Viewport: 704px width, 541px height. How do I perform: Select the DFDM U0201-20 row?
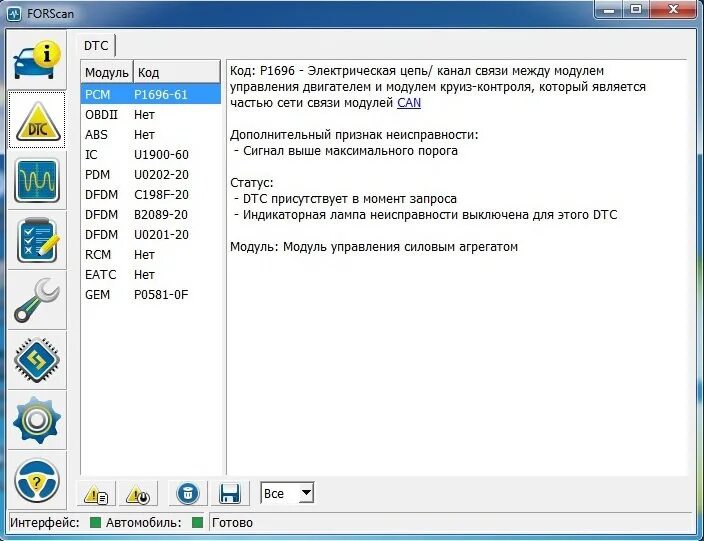(x=151, y=235)
